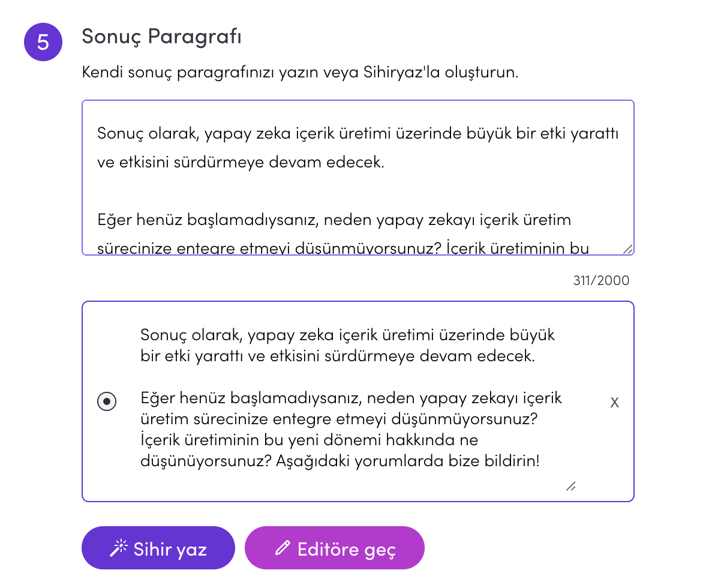Viewport: 709px width, 588px height.
Task: Click the Editöre geç button label
Action: (x=346, y=549)
